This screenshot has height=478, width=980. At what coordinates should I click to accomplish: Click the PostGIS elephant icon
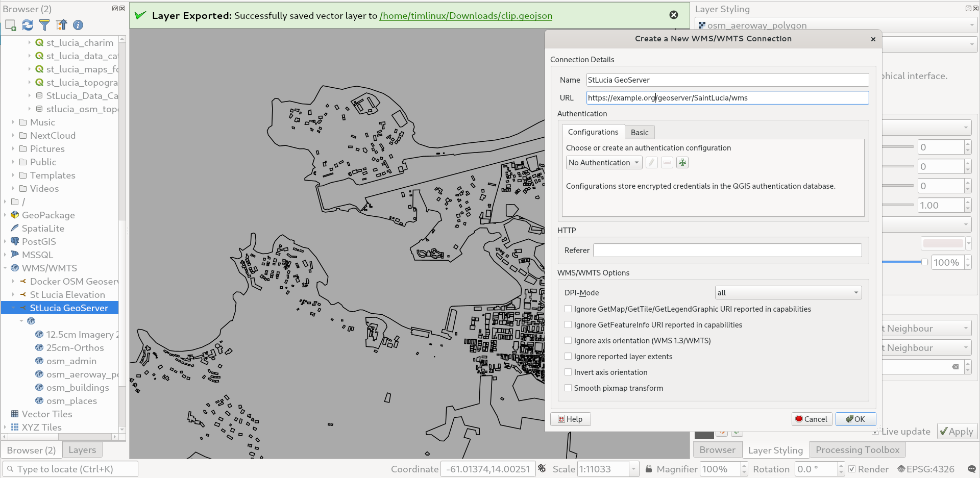pos(15,241)
